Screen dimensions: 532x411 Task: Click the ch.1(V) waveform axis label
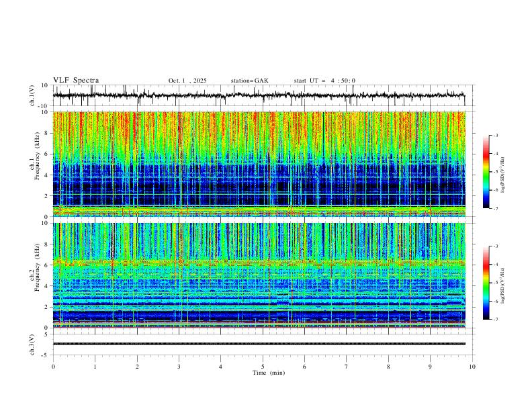pos(32,95)
